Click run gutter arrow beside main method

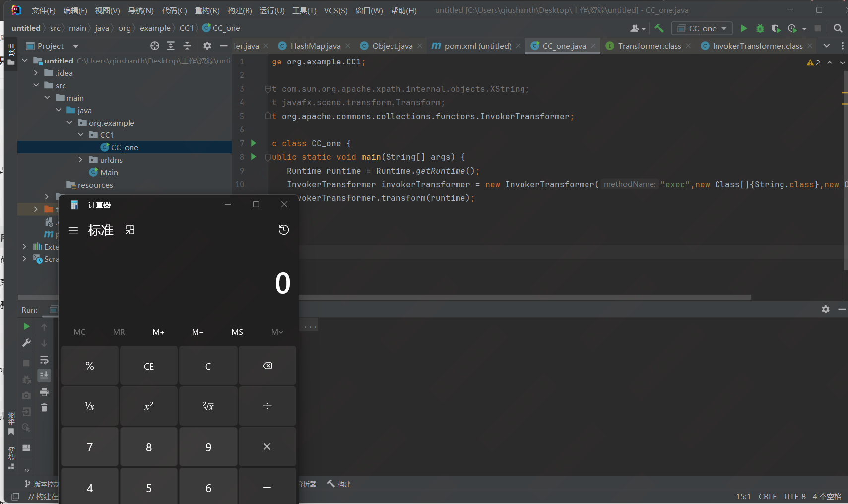coord(254,157)
